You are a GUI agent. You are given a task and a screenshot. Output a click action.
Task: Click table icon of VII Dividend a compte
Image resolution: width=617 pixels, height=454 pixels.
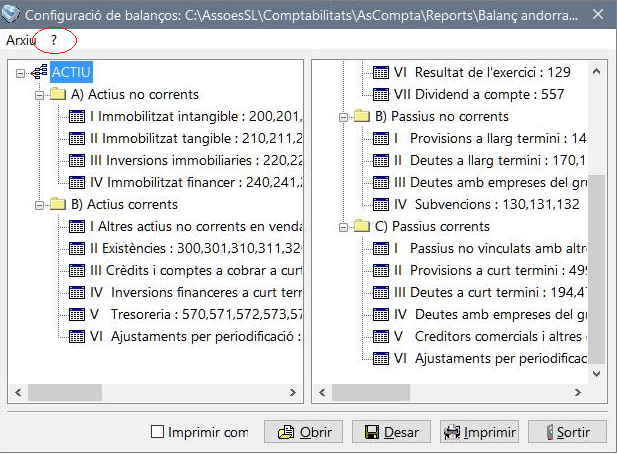[381, 94]
